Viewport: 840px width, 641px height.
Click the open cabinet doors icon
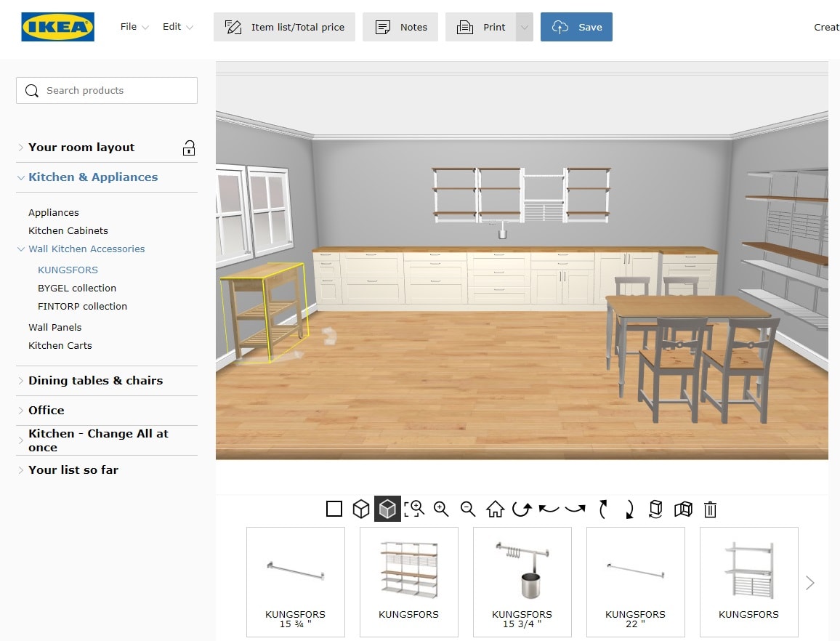point(683,509)
